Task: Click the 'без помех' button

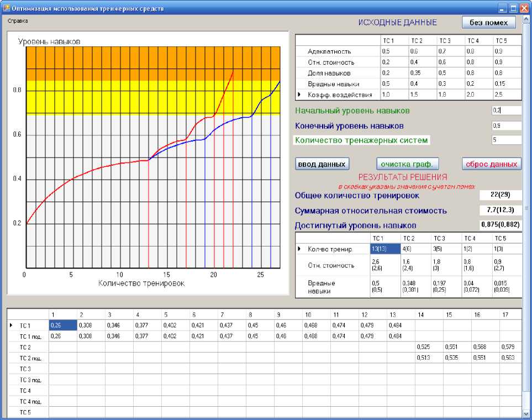Action: pos(488,23)
